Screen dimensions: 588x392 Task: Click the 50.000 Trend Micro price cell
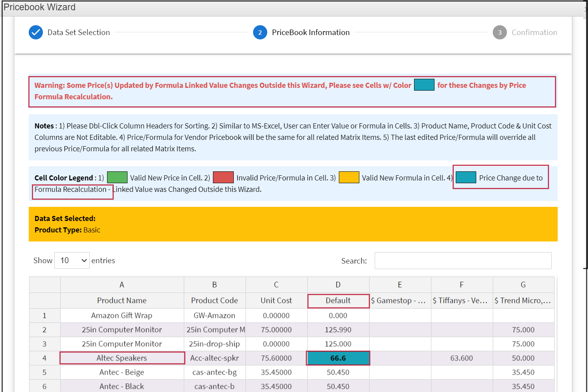coord(523,358)
